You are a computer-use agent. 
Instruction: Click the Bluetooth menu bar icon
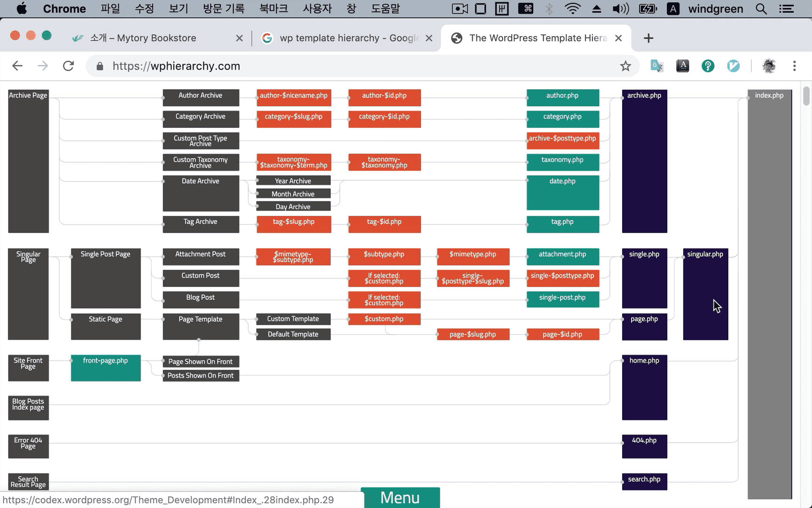pyautogui.click(x=549, y=8)
